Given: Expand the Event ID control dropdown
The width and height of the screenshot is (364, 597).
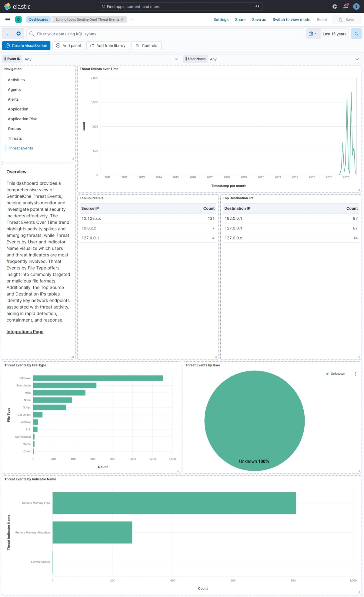Looking at the screenshot, I should click(176, 59).
